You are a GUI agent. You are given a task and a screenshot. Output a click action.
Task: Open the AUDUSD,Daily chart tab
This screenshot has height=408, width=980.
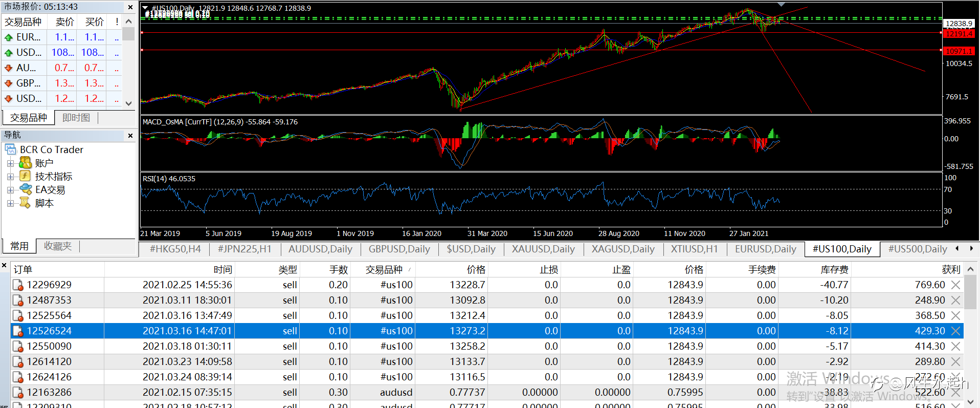320,249
